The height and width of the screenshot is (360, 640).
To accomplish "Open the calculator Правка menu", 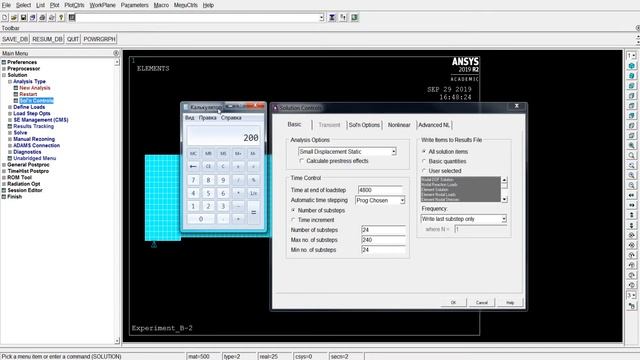I will (x=207, y=118).
